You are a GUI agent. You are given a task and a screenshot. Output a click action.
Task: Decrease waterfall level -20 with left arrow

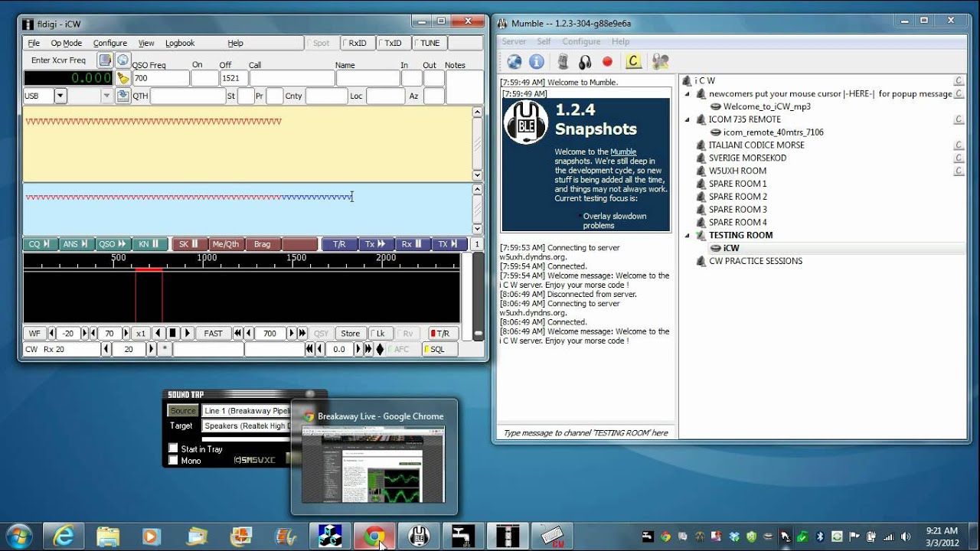click(52, 333)
